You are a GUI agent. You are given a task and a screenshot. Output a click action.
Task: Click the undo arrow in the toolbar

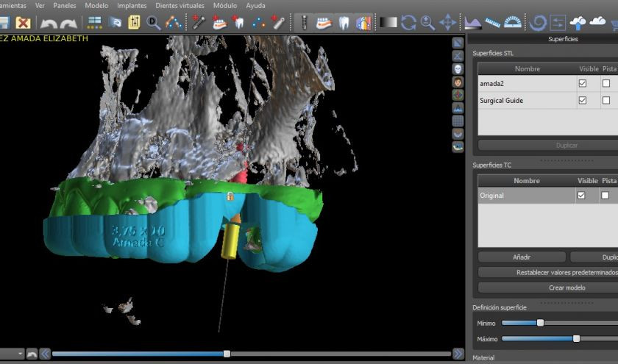[x=49, y=23]
